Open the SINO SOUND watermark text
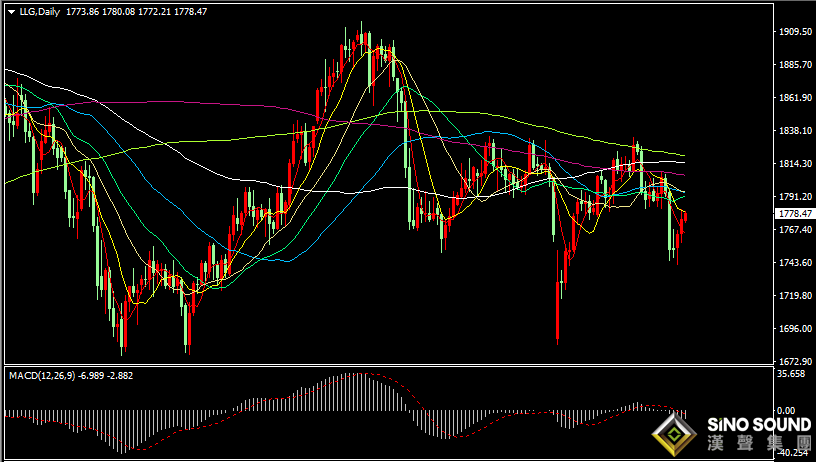This screenshot has width=816, height=462. point(759,425)
